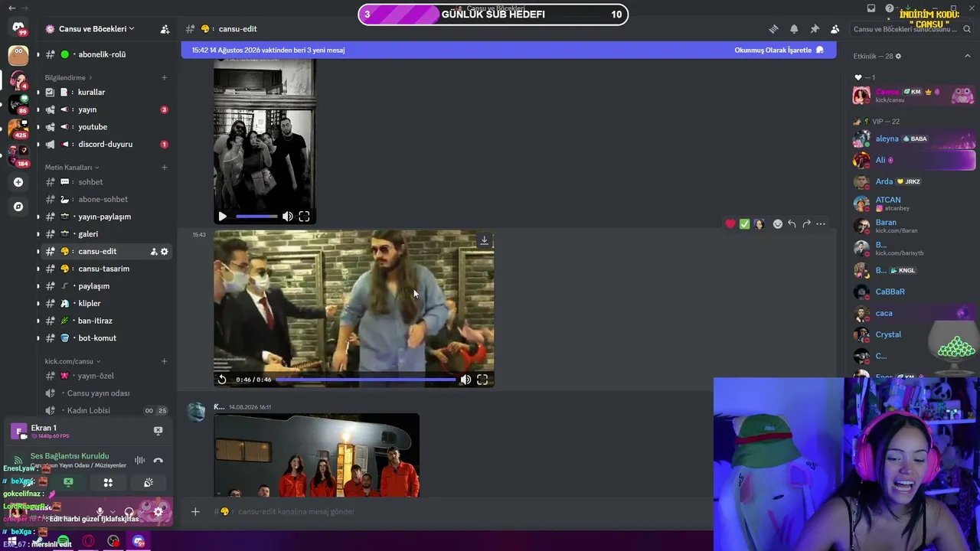Screen dimensions: 980x551
Task: Collapse the Metin Kanalları category
Action: click(x=71, y=168)
